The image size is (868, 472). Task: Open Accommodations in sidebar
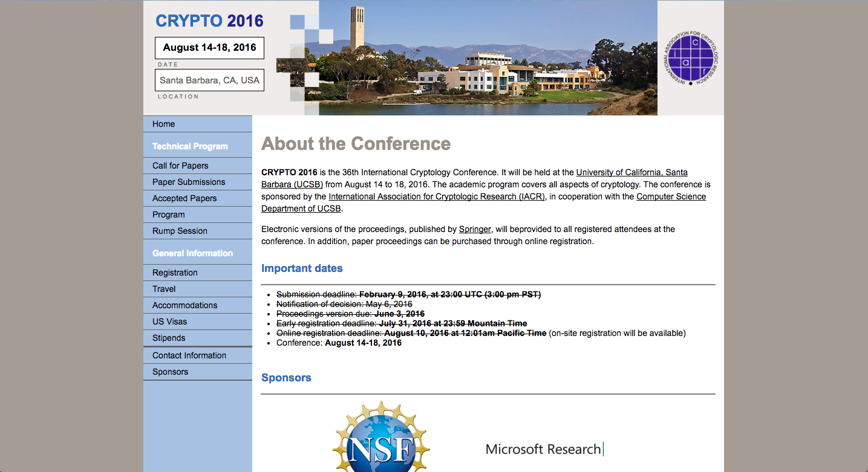pos(198,305)
